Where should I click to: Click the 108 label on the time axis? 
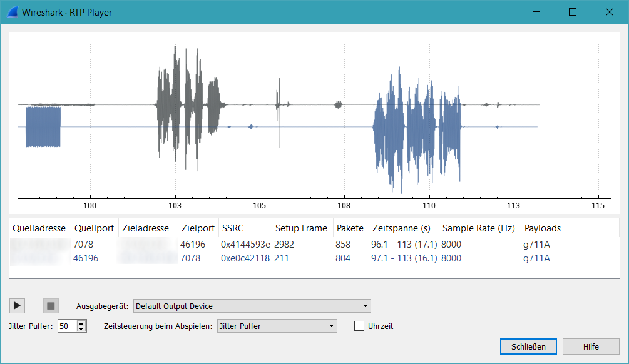(x=344, y=206)
